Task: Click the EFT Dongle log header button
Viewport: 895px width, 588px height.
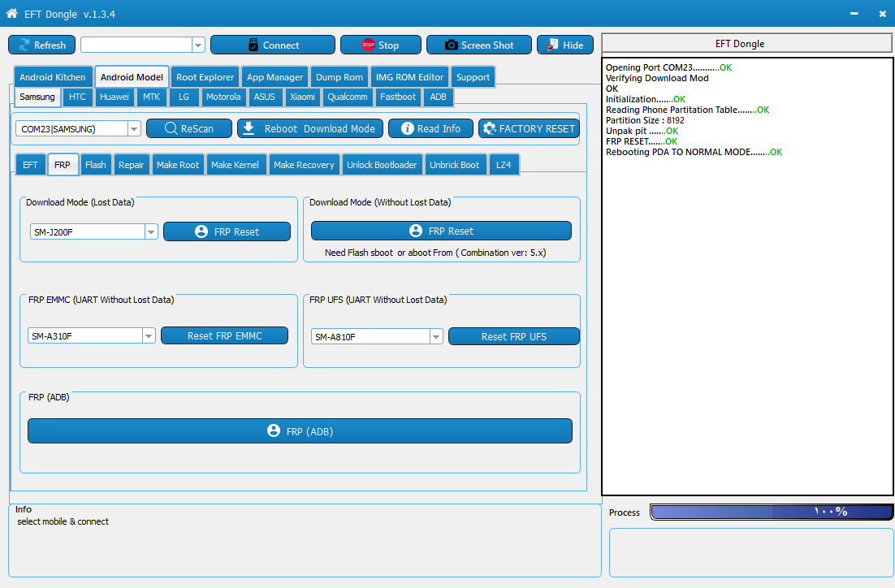Action: click(x=746, y=43)
